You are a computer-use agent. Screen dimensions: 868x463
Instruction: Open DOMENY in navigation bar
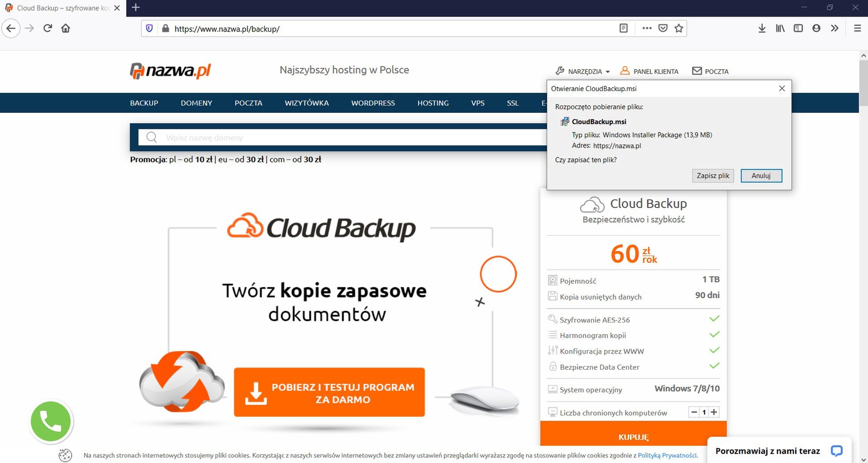coord(196,103)
